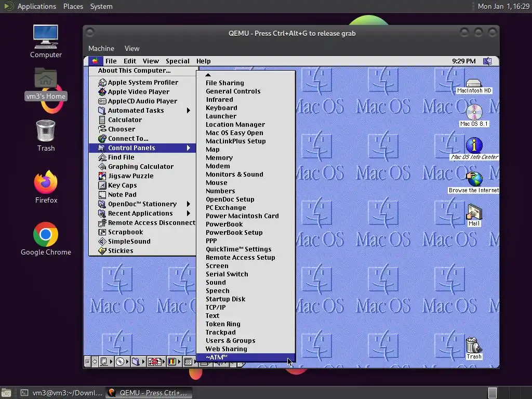
Task: Open the Calculator desk accessory
Action: (142, 120)
